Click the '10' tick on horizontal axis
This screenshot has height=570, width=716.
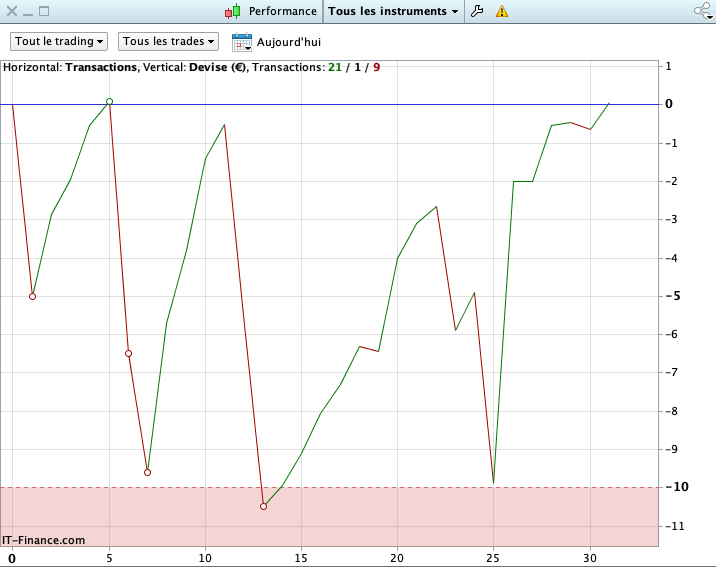tap(205, 558)
